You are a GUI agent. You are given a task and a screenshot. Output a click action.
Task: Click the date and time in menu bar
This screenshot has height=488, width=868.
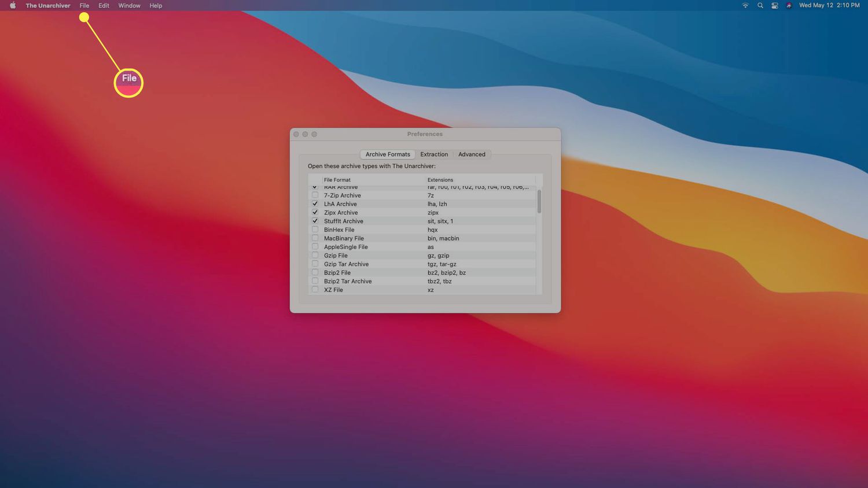tap(829, 6)
